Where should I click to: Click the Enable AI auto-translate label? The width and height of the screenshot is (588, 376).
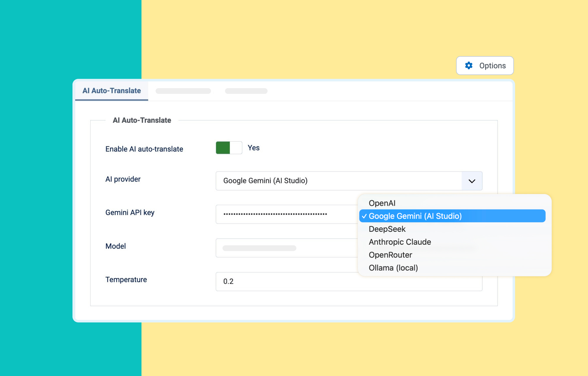click(144, 149)
